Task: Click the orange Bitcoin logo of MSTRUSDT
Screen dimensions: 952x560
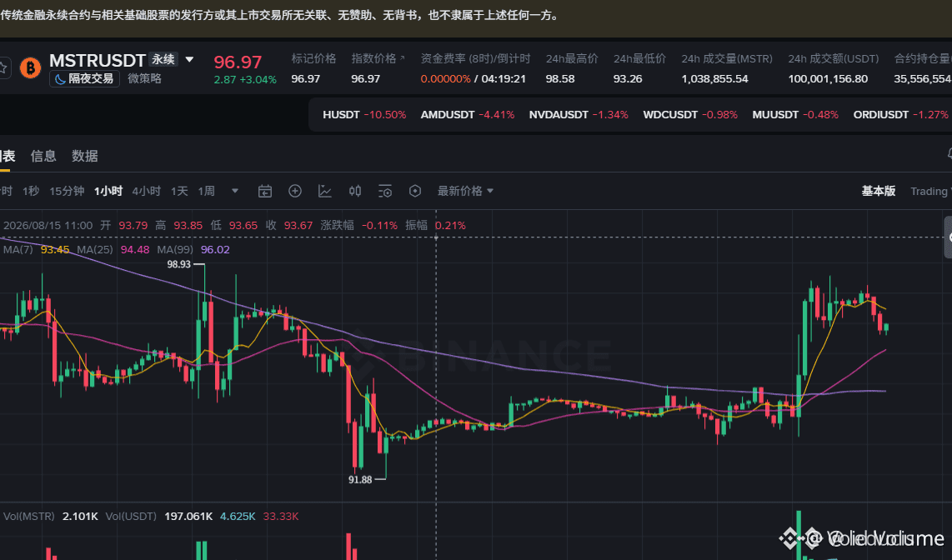Action: pyautogui.click(x=30, y=67)
